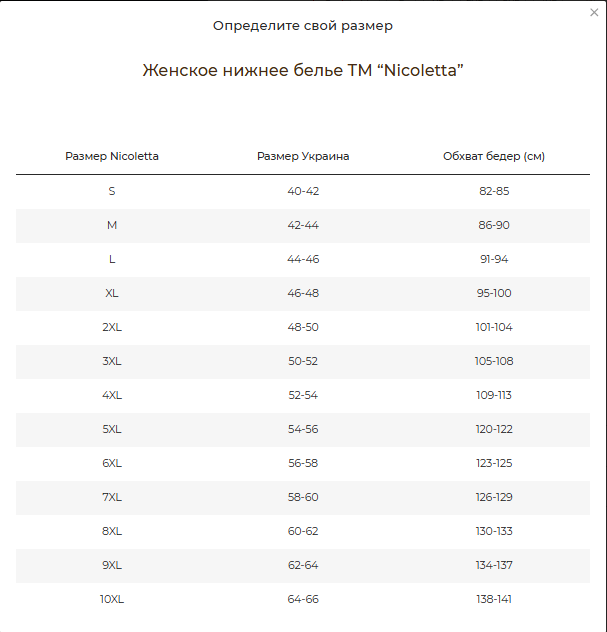Image resolution: width=607 pixels, height=632 pixels.
Task: Click hip measurement 123-125 cell
Action: point(494,463)
